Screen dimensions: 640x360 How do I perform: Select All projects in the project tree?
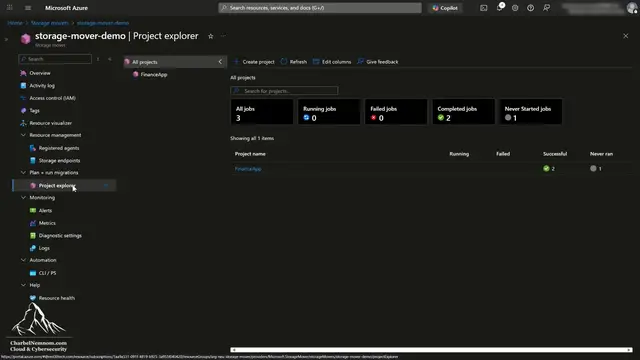(x=144, y=62)
